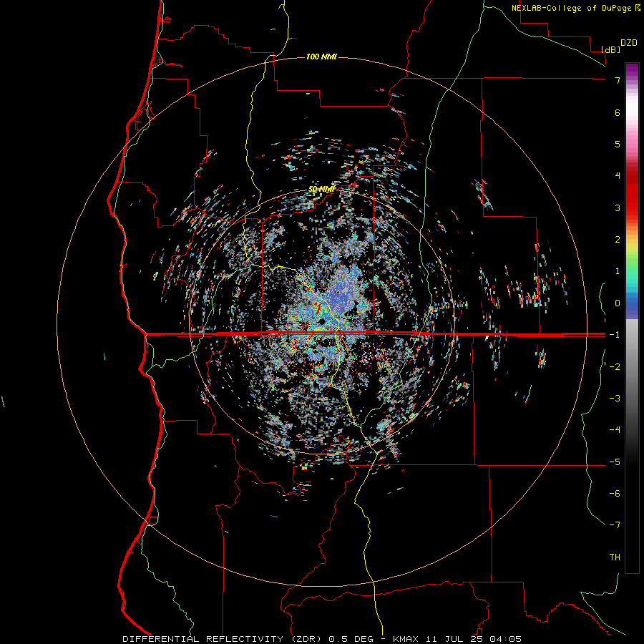Viewport: 644px width, 644px height.
Task: Click the DIFFERENTIAL REFLECTIVITY (ZDR) title text
Action: 223,639
